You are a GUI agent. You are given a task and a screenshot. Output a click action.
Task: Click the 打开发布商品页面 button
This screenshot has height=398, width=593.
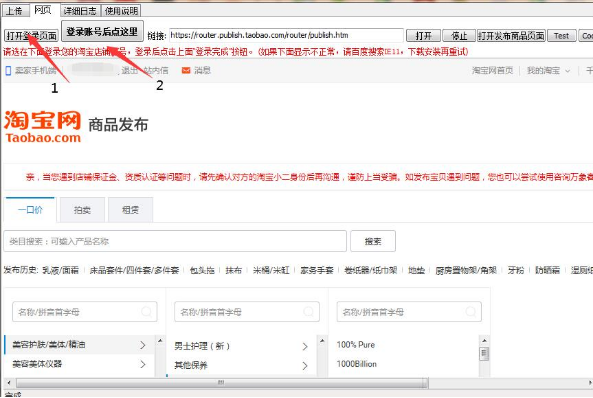click(511, 36)
